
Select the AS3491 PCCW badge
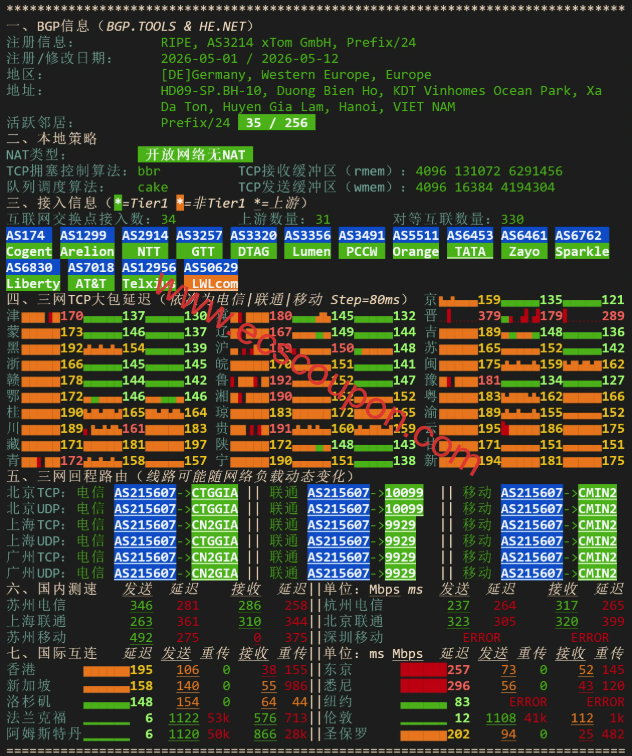362,243
